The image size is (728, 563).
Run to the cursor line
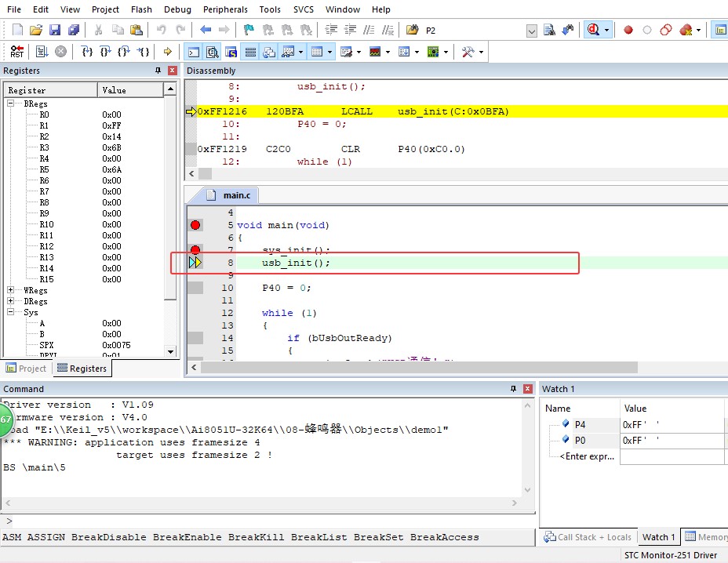coord(143,52)
